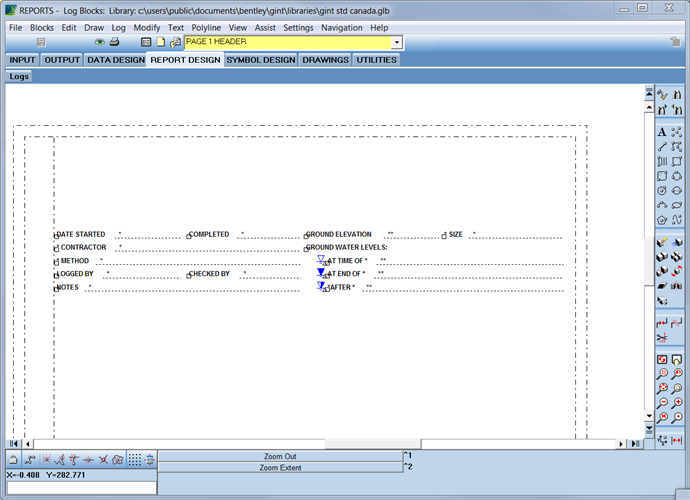Toggle the grid dots display
This screenshot has height=500, width=690.
(x=135, y=460)
